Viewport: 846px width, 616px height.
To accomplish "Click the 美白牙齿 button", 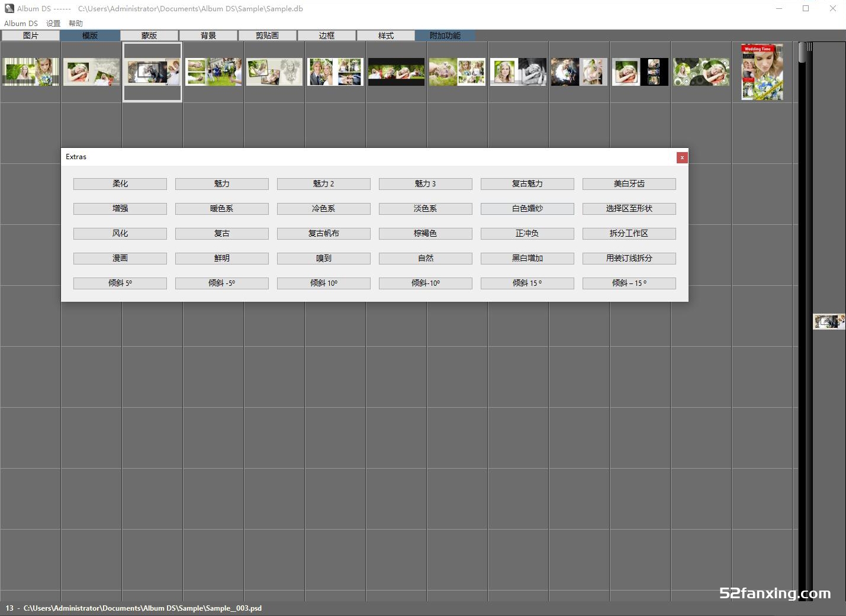I will pos(629,184).
